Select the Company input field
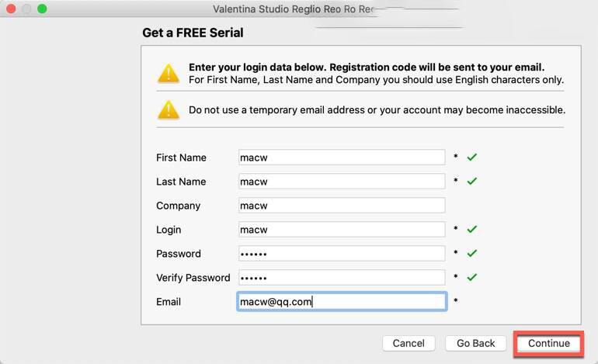Viewport: 598px width, 364px height. point(342,206)
